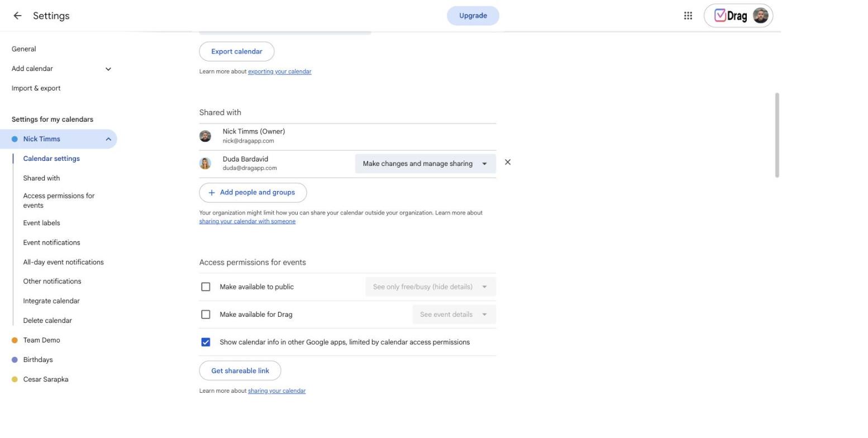
Task: Click the duda@dragapp.com email text
Action: tap(250, 168)
